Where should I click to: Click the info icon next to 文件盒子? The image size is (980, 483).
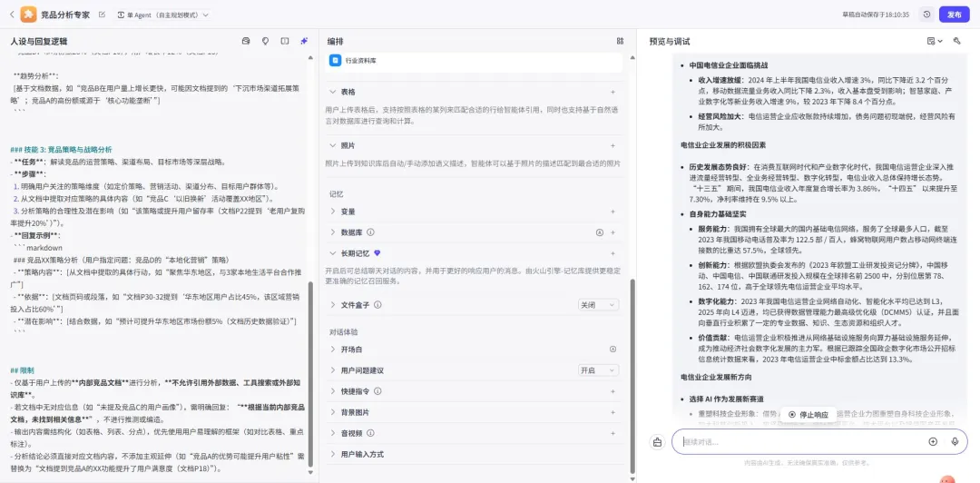click(x=378, y=305)
